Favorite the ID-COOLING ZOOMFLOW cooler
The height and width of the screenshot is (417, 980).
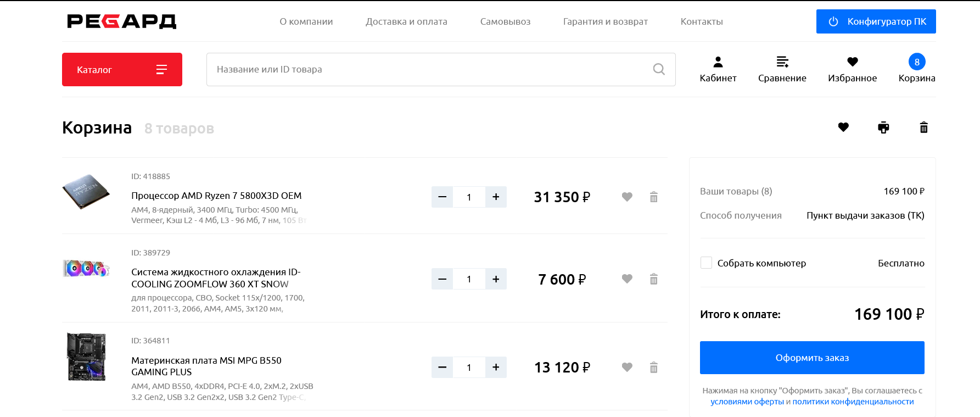pos(627,279)
